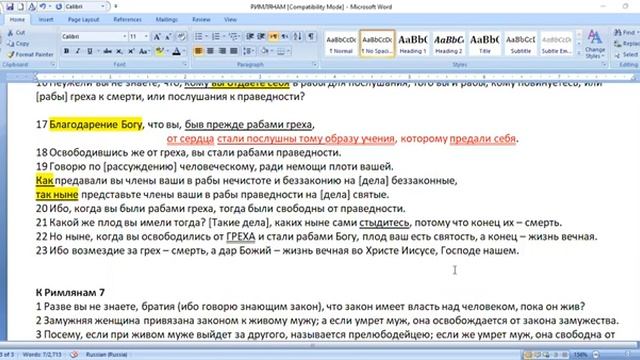Apply the Normal style
Screen dimensions: 640x360
[x=341, y=44]
